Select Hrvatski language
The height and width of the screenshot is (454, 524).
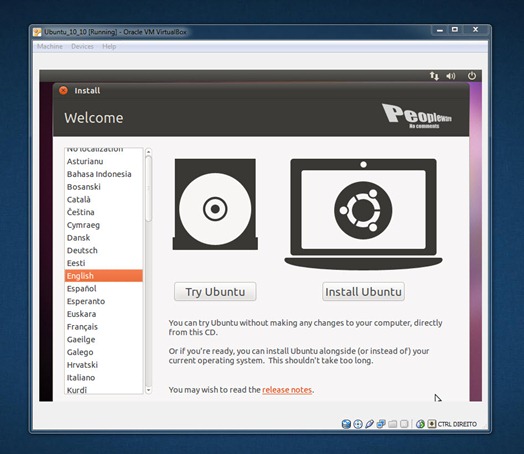coord(104,364)
